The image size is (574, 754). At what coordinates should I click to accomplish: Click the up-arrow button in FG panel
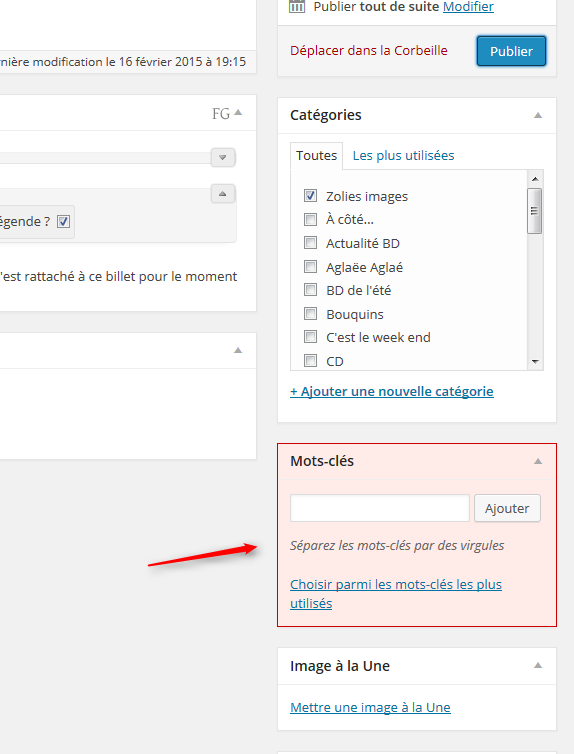coord(223,194)
